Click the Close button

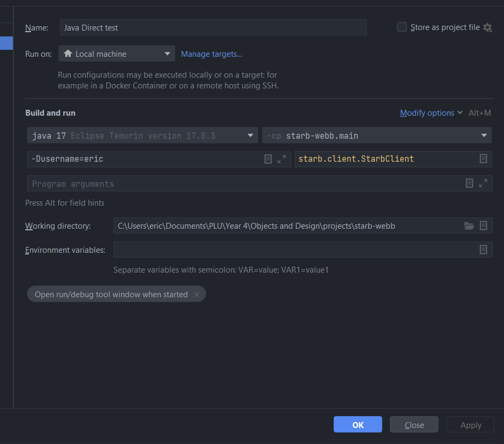(x=414, y=425)
